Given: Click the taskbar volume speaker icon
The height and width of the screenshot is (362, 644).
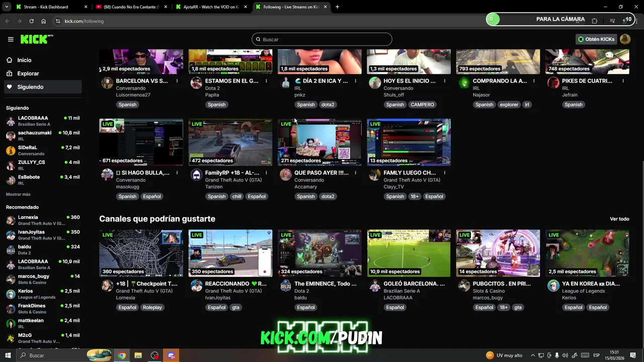Looking at the screenshot, I should [x=565, y=355].
